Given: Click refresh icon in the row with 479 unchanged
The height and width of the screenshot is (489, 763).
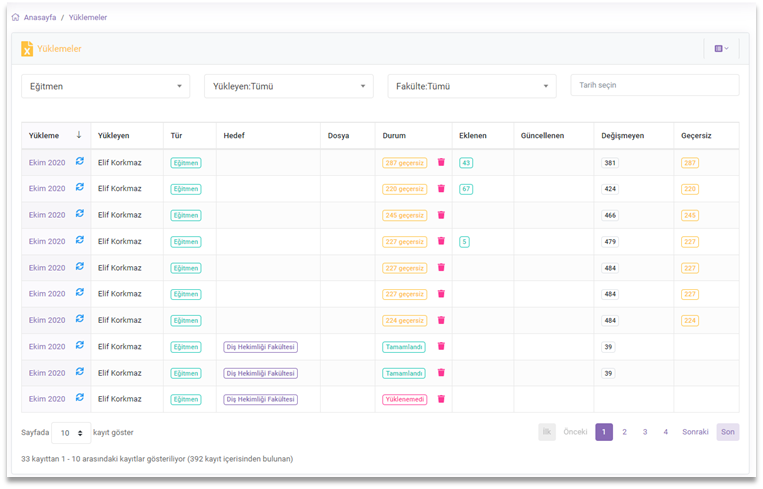Looking at the screenshot, I should click(80, 240).
